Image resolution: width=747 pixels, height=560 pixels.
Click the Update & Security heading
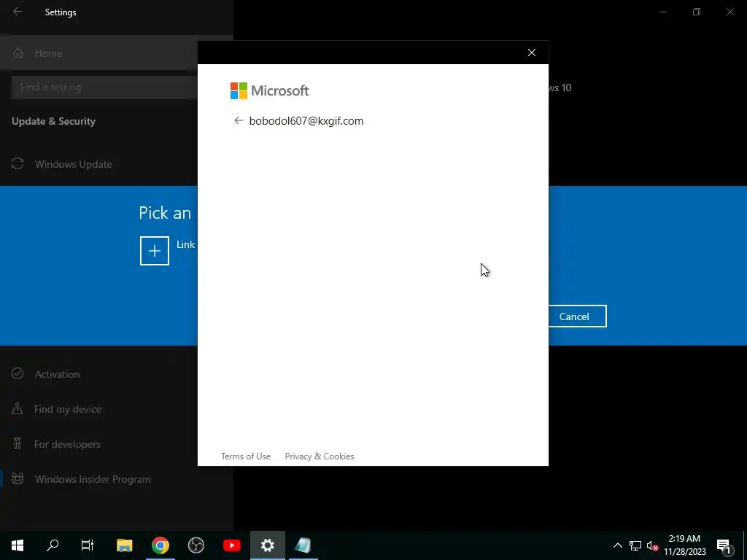[x=54, y=122]
